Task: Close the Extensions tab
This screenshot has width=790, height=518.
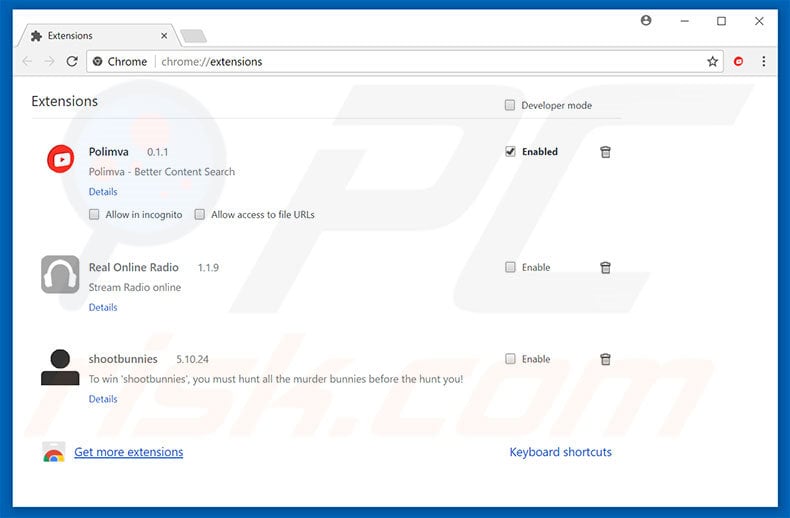Action: pos(164,36)
